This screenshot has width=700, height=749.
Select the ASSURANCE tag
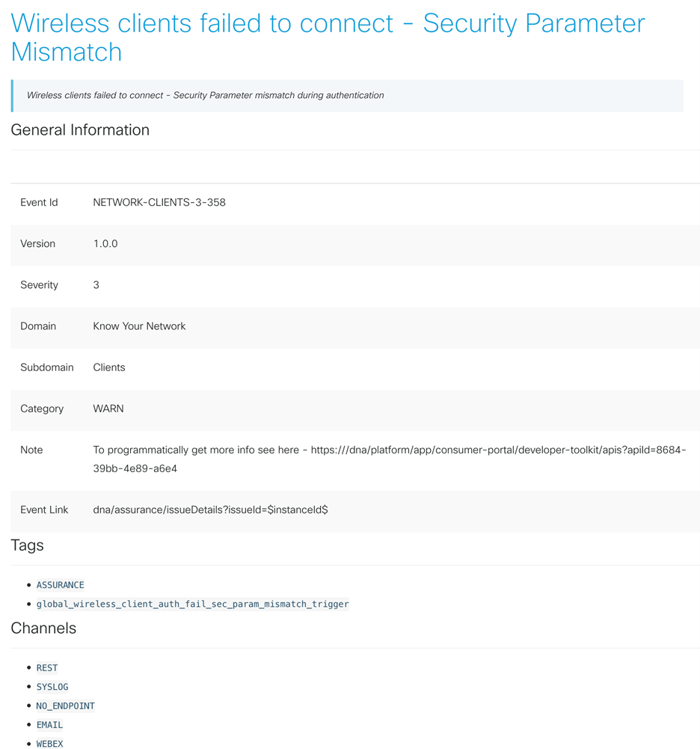(61, 585)
